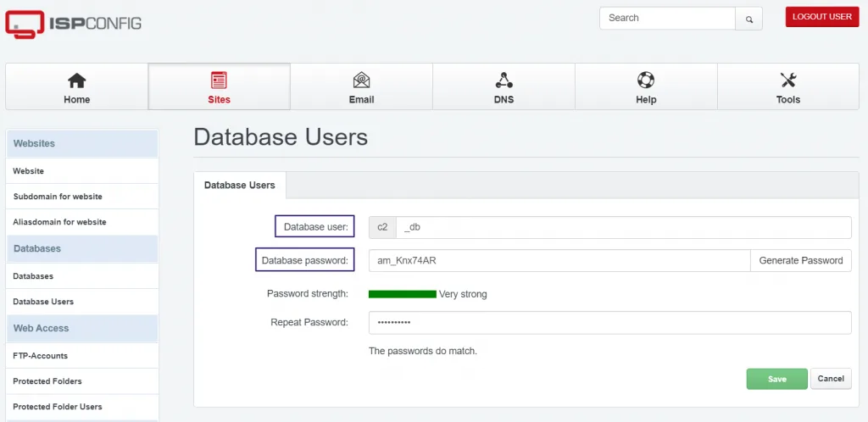
Task: Click the Web Access section header
Action: (x=82, y=329)
